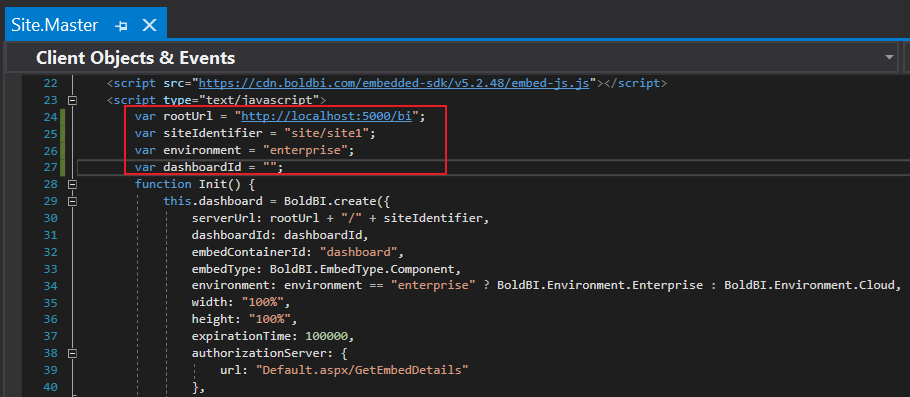Click the "site/site1" string value
910x397 pixels.
coord(327,133)
